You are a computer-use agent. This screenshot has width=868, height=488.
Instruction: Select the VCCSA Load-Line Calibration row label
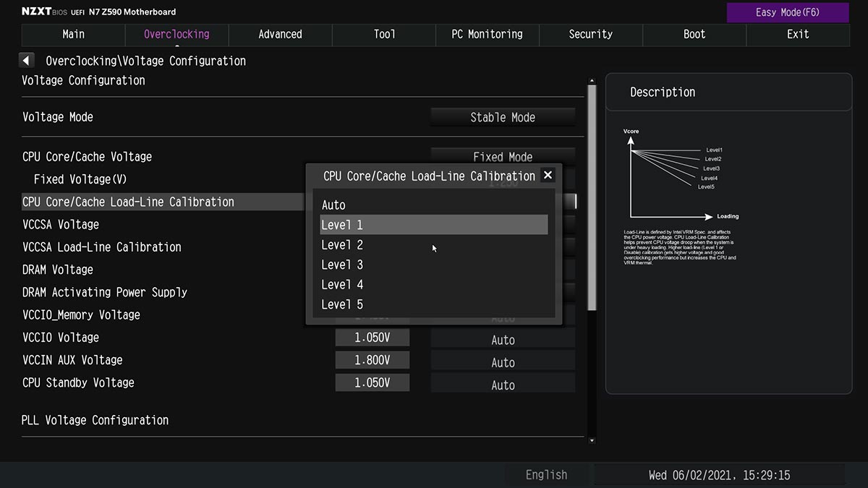coord(102,247)
